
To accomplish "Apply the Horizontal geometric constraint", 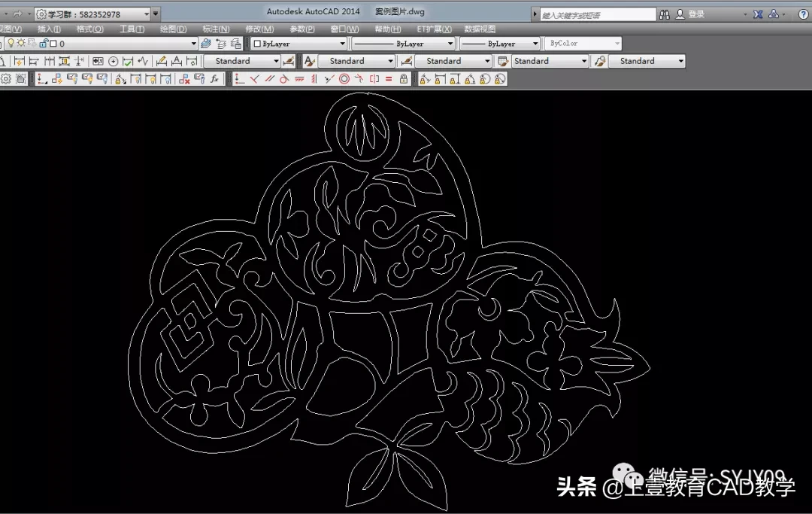I will point(299,79).
